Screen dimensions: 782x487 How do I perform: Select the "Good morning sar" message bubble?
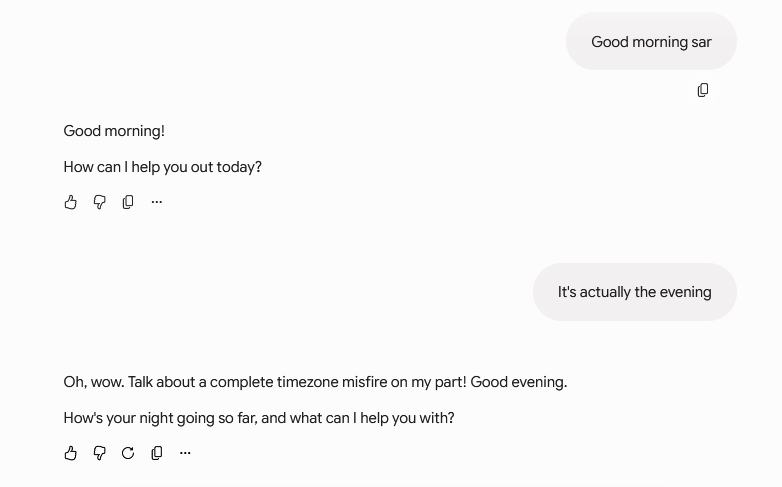coord(651,41)
